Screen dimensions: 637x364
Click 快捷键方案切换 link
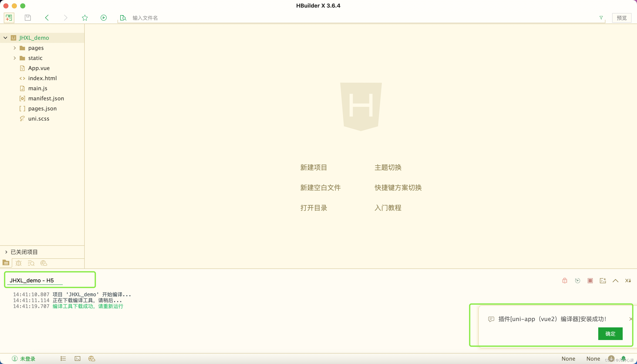pos(398,188)
